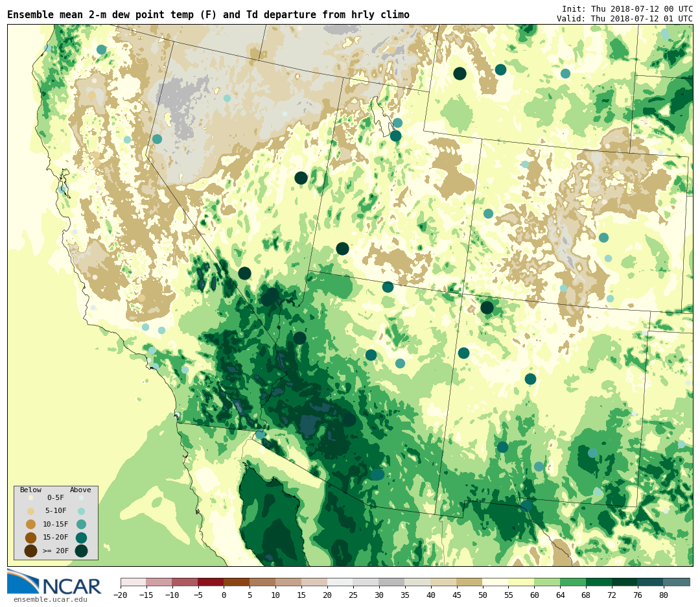The image size is (700, 607).
Task: Click the 'Init: Thu 2018-07-12 00 UTC' line
Action: click(627, 9)
